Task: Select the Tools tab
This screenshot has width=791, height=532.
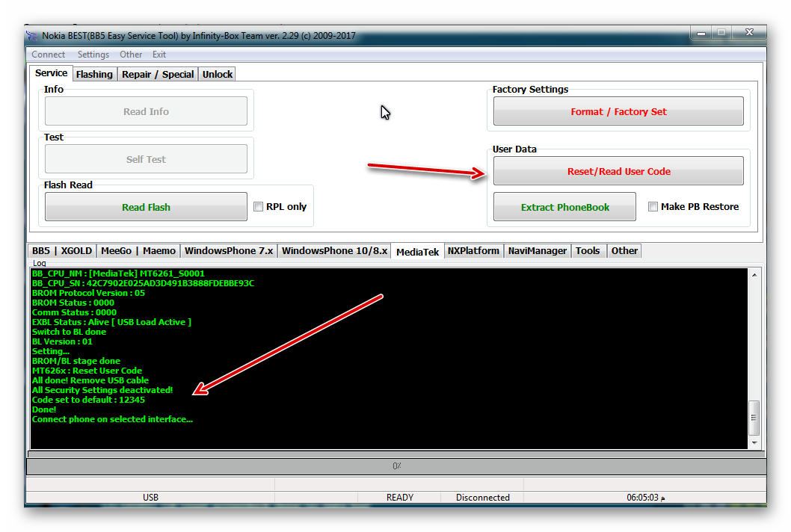Action: click(588, 250)
